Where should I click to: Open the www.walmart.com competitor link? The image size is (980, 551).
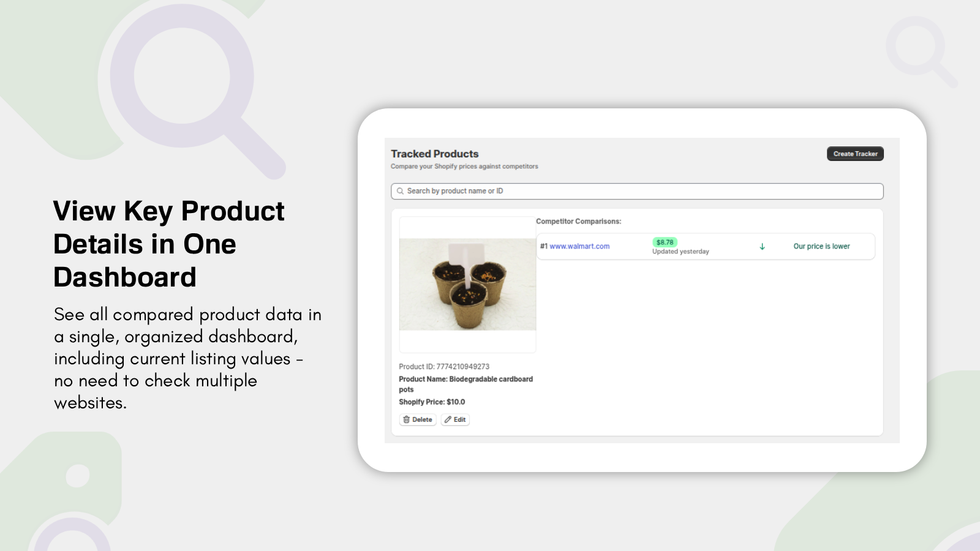point(579,246)
